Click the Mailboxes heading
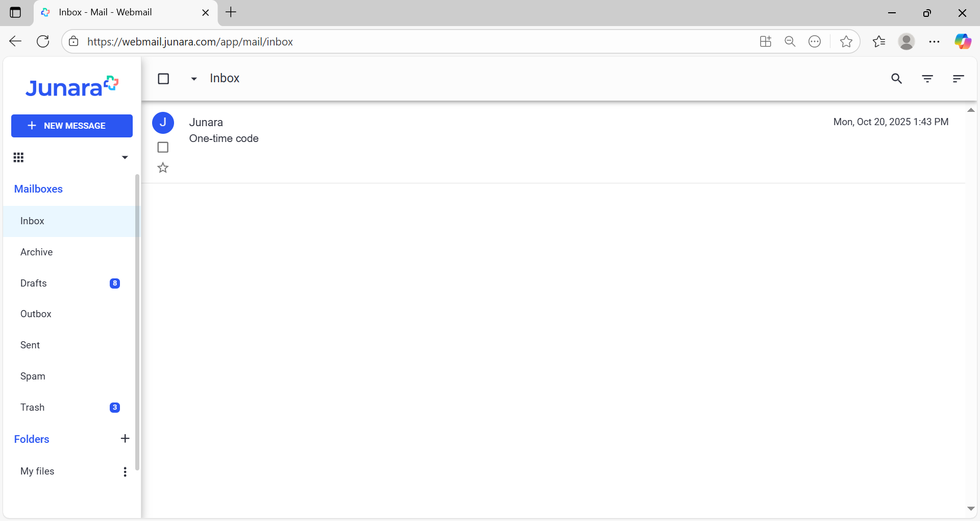980x521 pixels. tap(38, 189)
